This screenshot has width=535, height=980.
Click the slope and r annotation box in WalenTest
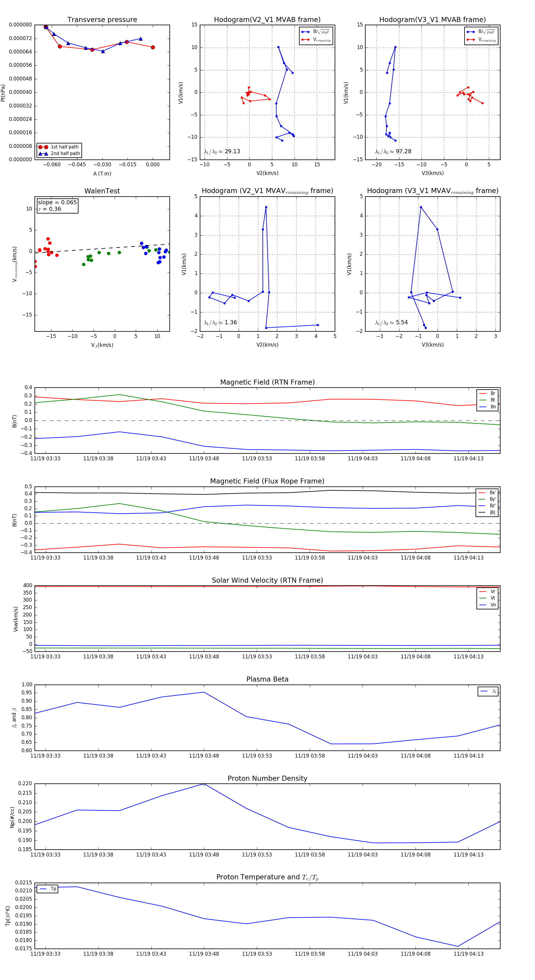[x=57, y=206]
